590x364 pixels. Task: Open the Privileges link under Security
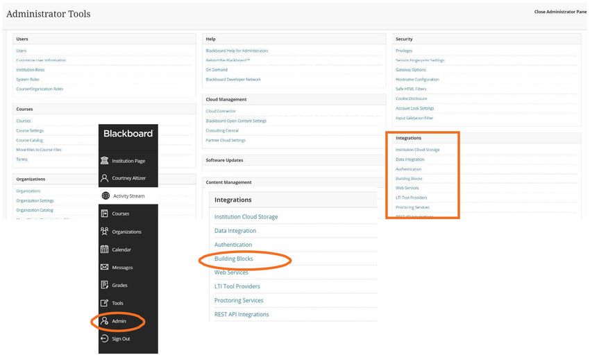point(404,51)
